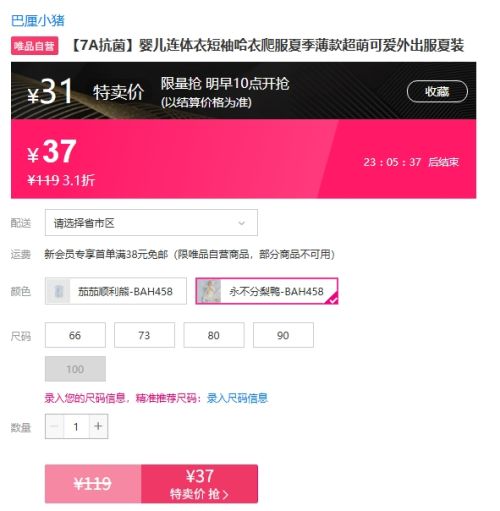Click the greyed-out size 100 option
The width and height of the screenshot is (500, 511).
(75, 369)
